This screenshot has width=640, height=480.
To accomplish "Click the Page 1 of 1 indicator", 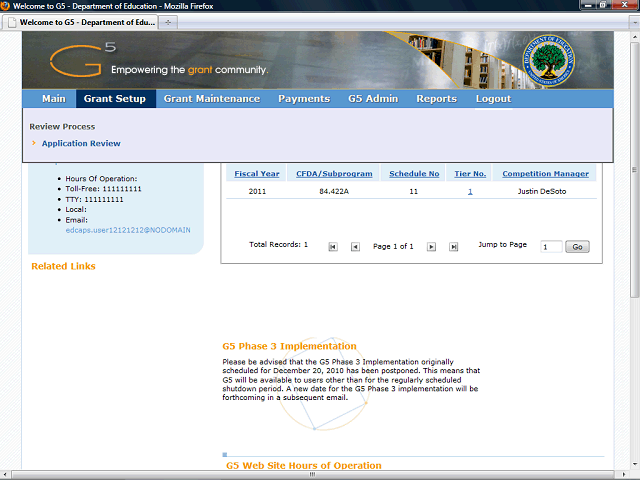I will 393,247.
